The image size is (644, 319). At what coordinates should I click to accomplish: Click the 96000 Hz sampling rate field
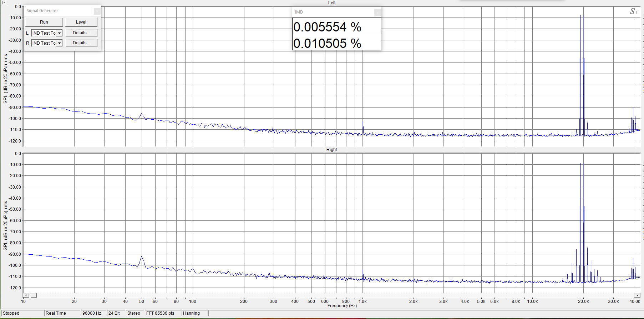pos(93,313)
